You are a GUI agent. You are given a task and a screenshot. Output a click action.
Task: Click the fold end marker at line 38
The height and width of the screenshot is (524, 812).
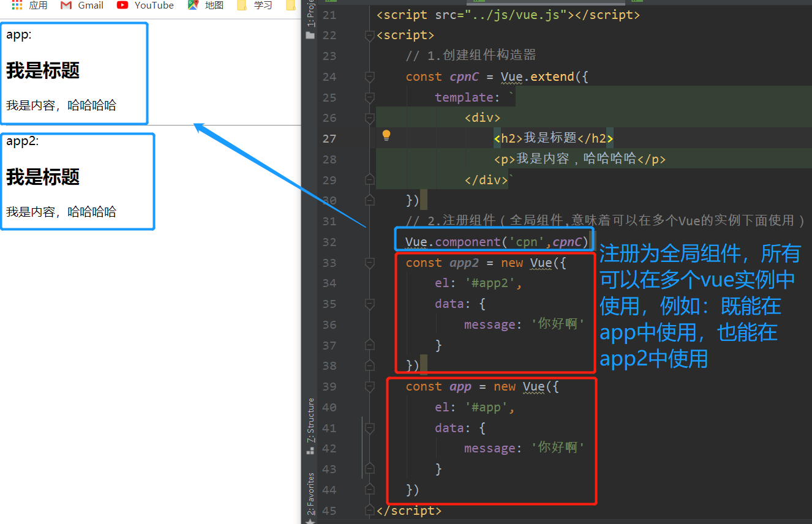click(x=369, y=365)
